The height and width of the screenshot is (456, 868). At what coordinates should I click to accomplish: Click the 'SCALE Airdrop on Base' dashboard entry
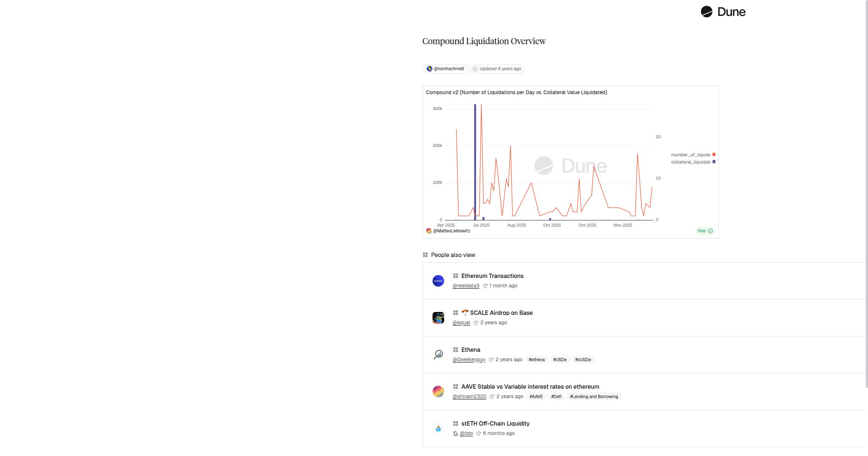tap(501, 313)
